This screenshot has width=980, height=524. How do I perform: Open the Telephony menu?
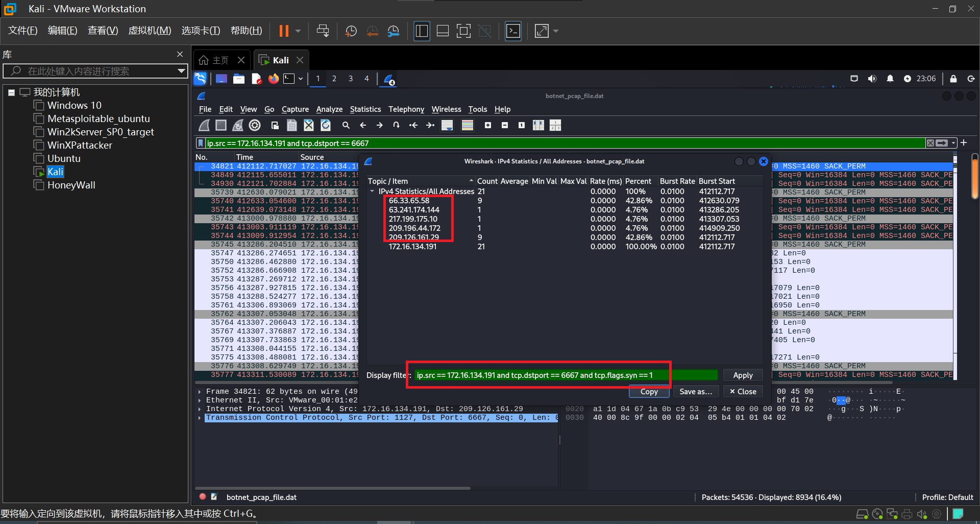[406, 109]
